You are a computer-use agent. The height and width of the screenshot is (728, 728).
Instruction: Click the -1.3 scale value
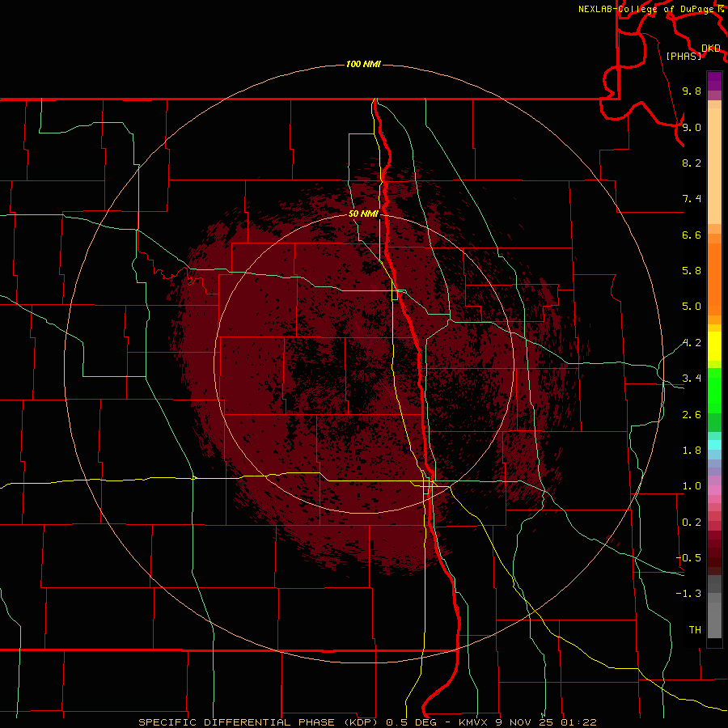click(688, 594)
